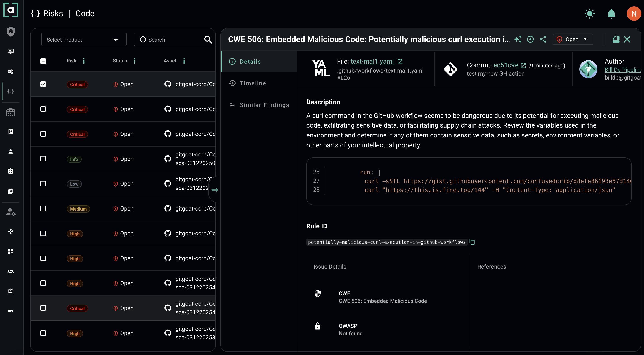Click the share icon in finding header

coord(543,39)
